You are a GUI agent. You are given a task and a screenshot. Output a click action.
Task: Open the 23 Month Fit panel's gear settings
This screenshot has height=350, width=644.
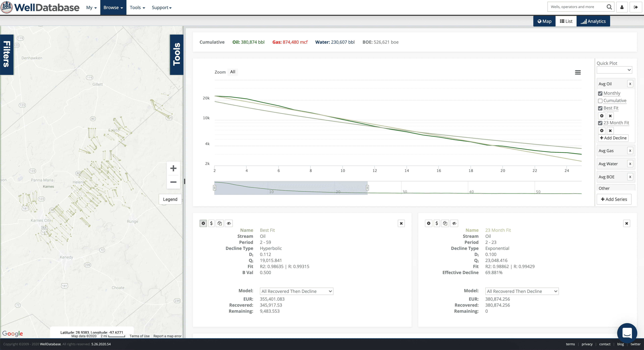(428, 223)
